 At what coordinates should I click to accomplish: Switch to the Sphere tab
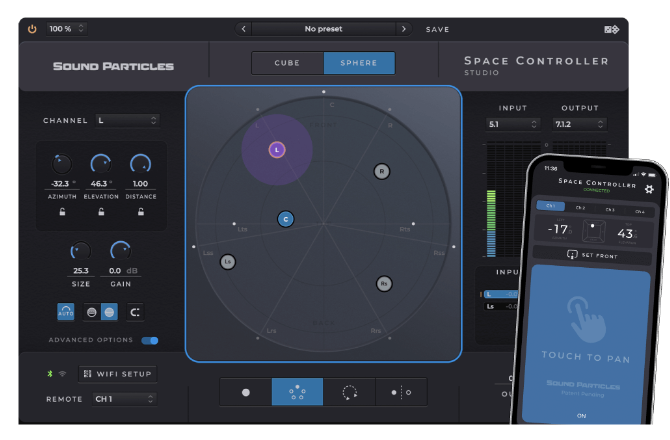pos(359,64)
